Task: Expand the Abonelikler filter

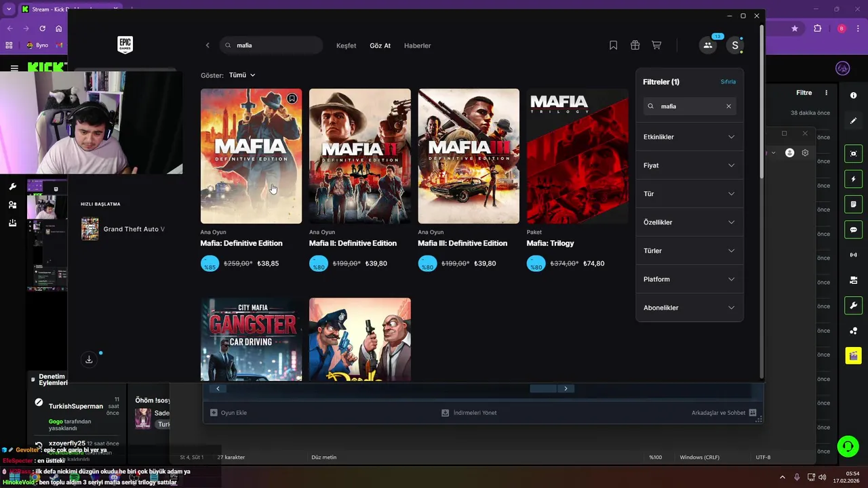Action: 690,308
